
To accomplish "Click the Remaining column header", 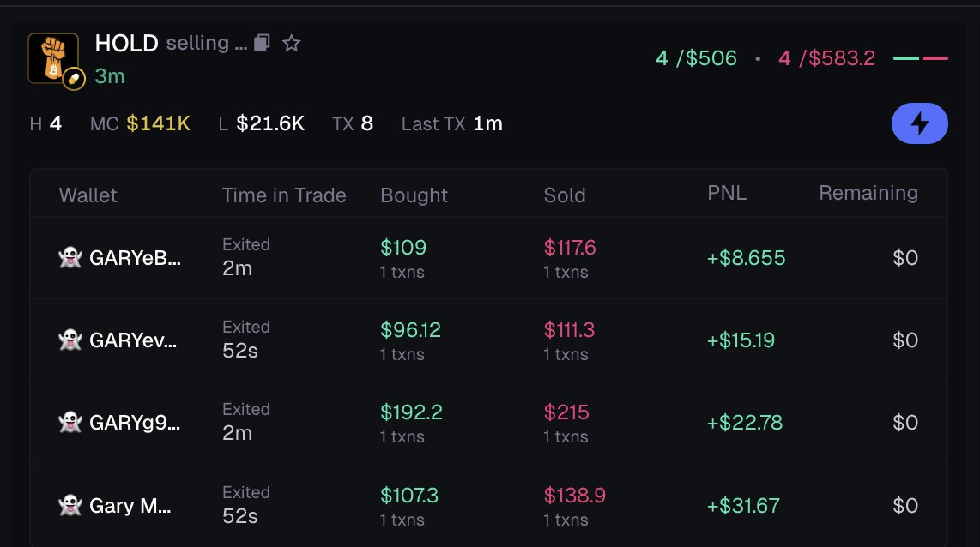I will 868,194.
